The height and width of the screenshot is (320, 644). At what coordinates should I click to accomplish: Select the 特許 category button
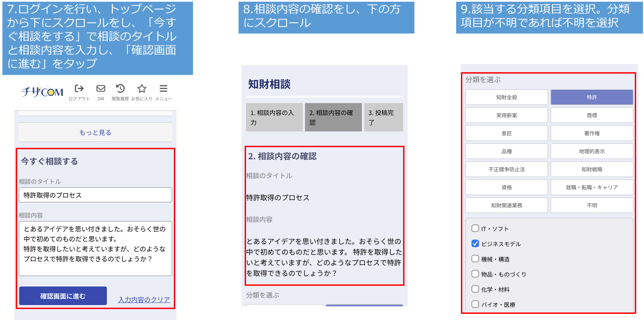592,98
